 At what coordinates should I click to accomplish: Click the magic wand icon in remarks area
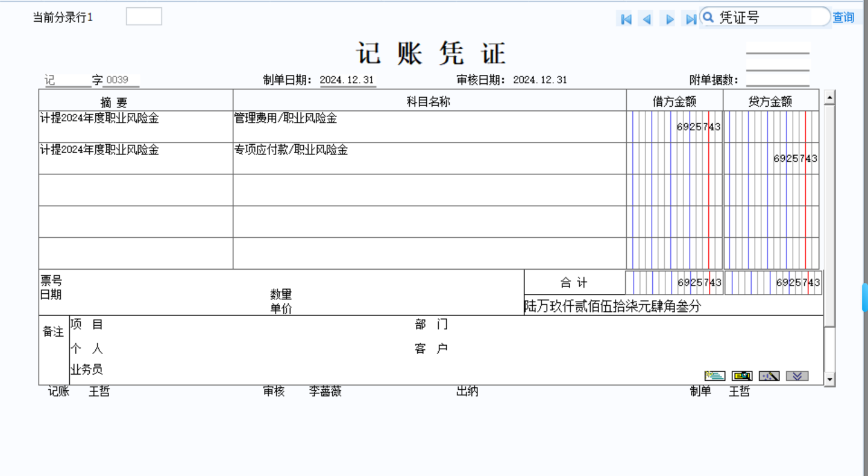point(769,376)
